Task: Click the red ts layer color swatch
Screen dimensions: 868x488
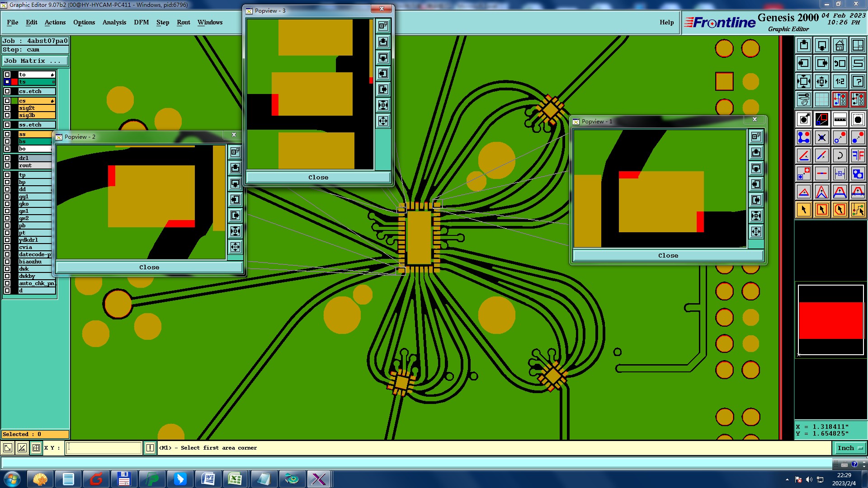Action: coord(14,82)
